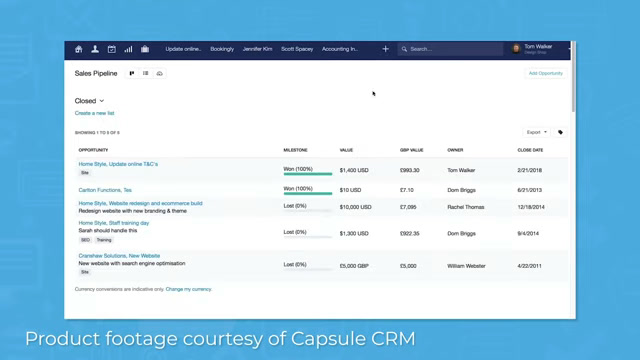Click close date 2/21/2018
Screen dimensions: 640x360
tap(529, 170)
